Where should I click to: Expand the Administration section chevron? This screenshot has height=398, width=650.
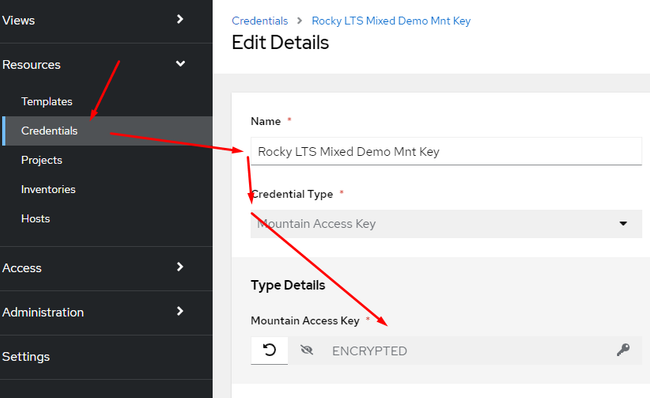(x=180, y=311)
